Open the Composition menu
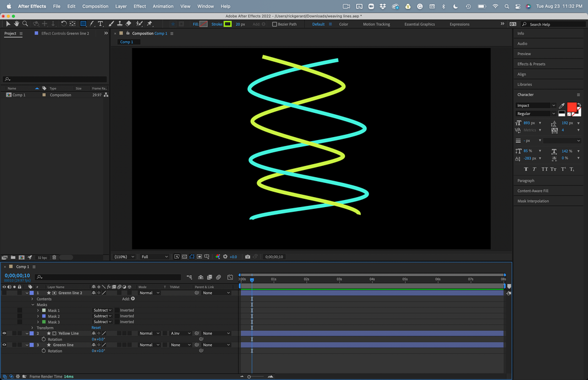Image resolution: width=588 pixels, height=380 pixels. (x=95, y=6)
